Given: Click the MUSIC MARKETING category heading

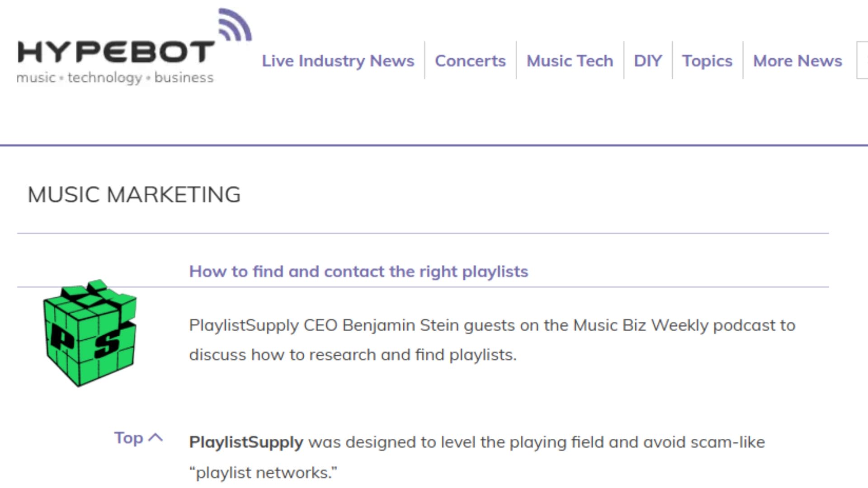Looking at the screenshot, I should pos(134,195).
